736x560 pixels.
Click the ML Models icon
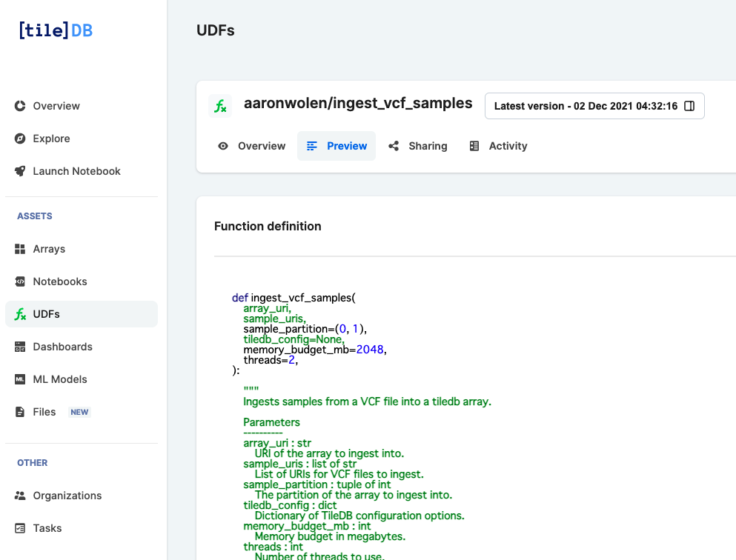21,379
